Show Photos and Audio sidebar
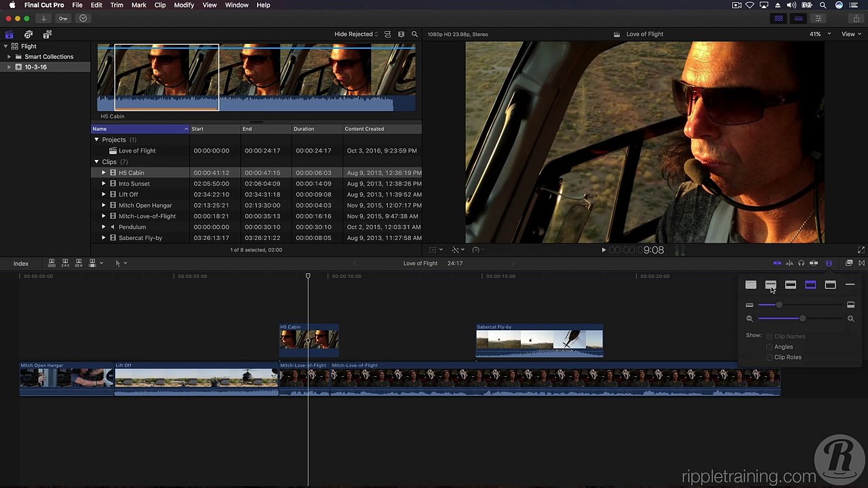 (28, 34)
